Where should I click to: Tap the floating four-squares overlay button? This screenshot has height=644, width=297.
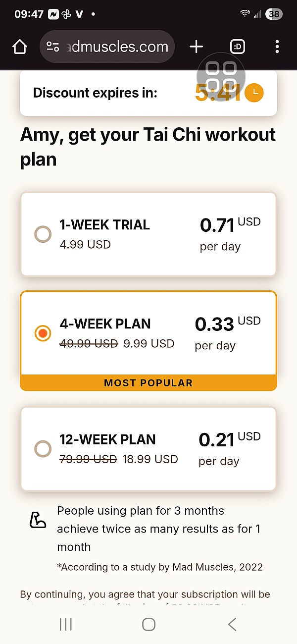[x=221, y=76]
